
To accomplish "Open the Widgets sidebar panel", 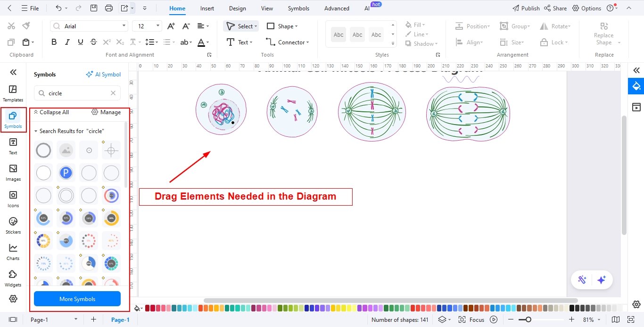I will coord(13,278).
